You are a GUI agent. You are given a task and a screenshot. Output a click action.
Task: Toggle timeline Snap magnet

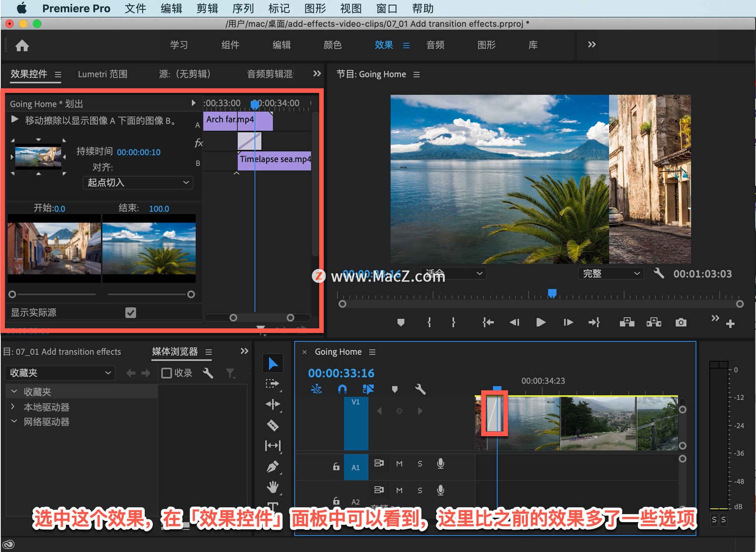(x=342, y=389)
